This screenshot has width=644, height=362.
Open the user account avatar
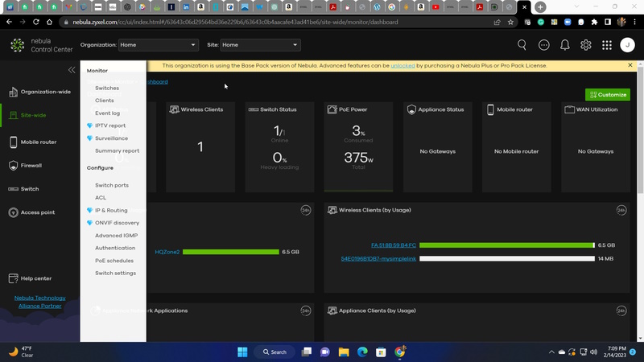click(x=627, y=45)
